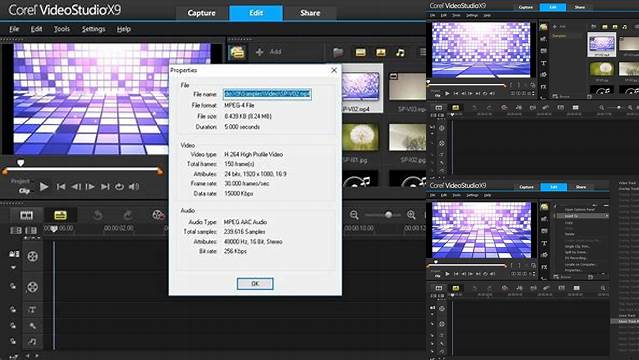639x360 pixels.
Task: Click the Video Track button in the main timeline
Action: tap(33, 256)
